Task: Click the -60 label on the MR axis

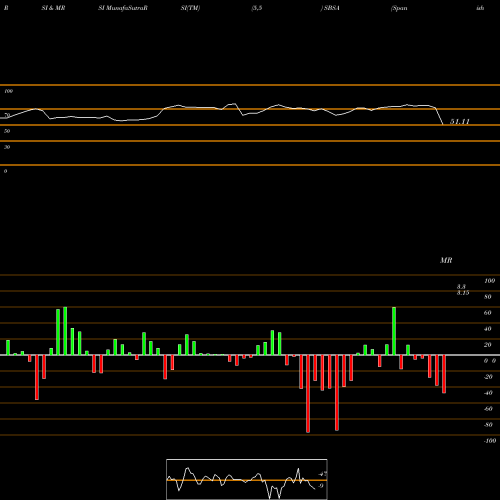Action: 488,409
